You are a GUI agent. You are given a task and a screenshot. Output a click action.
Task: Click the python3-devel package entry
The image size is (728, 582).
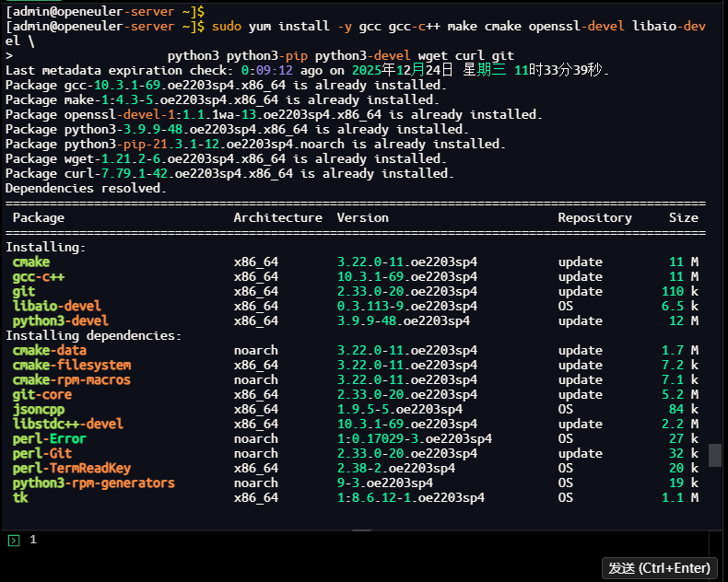point(61,320)
